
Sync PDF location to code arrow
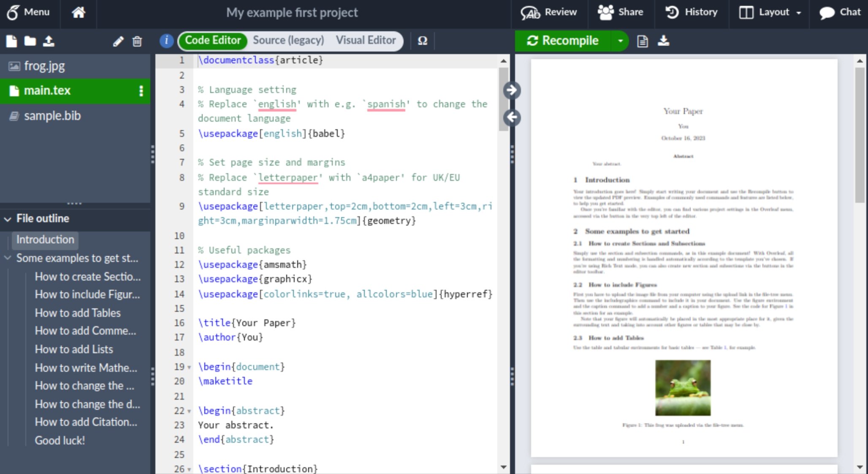pos(512,117)
